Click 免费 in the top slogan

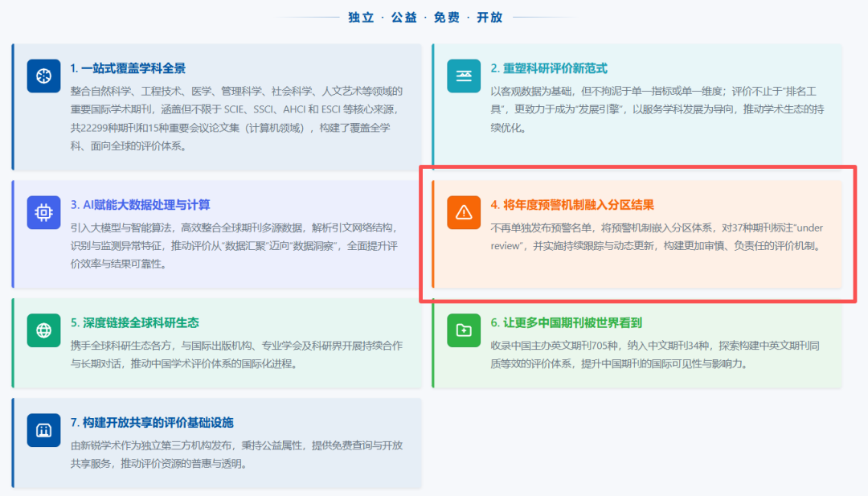pos(446,16)
